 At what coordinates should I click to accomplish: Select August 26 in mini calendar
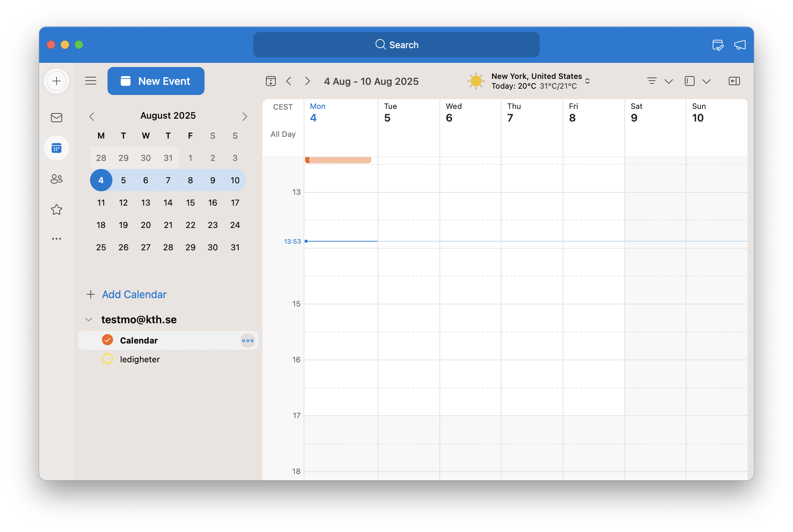(124, 247)
